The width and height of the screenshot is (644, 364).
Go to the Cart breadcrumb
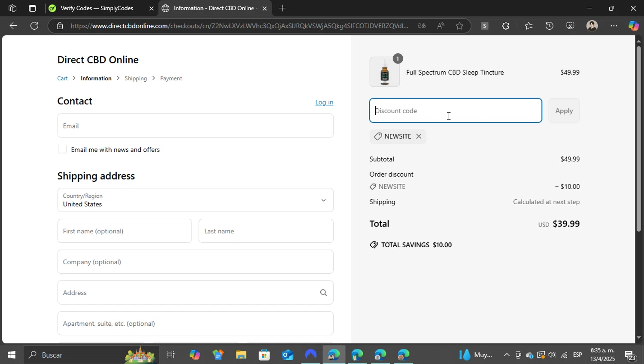coord(62,78)
